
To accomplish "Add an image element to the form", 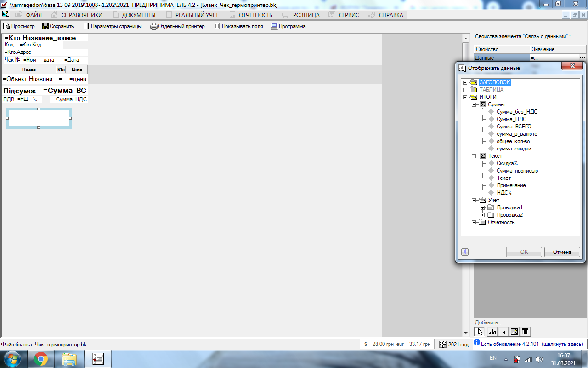I will coord(514,332).
